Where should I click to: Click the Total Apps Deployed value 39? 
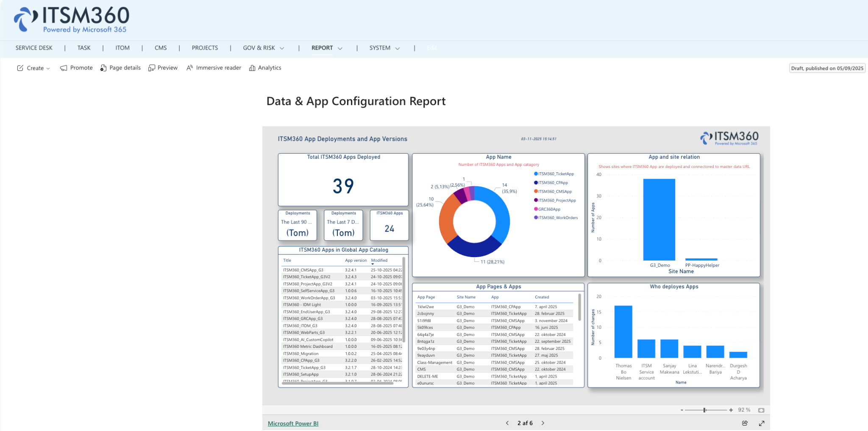pyautogui.click(x=343, y=186)
